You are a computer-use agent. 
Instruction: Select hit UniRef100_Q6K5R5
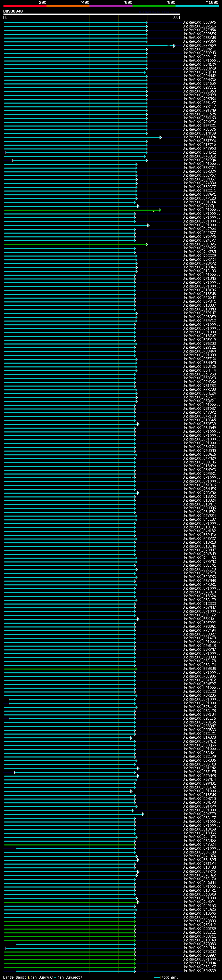pyautogui.click(x=199, y=114)
